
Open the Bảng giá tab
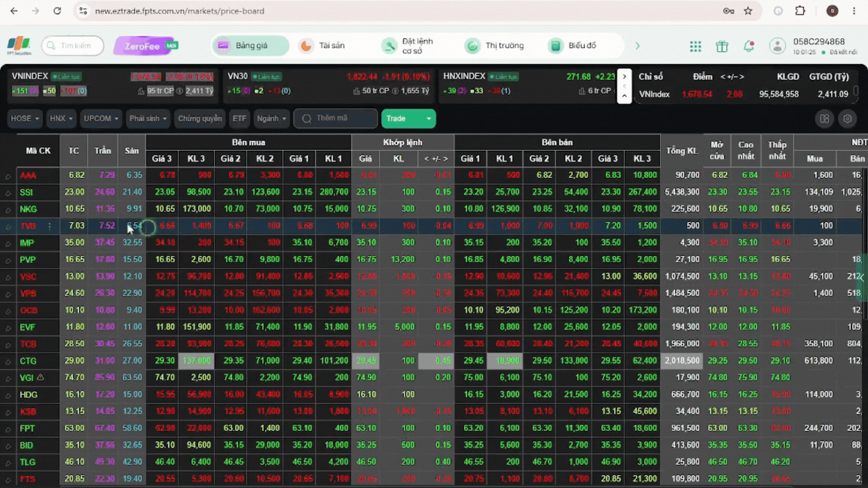pyautogui.click(x=251, y=46)
